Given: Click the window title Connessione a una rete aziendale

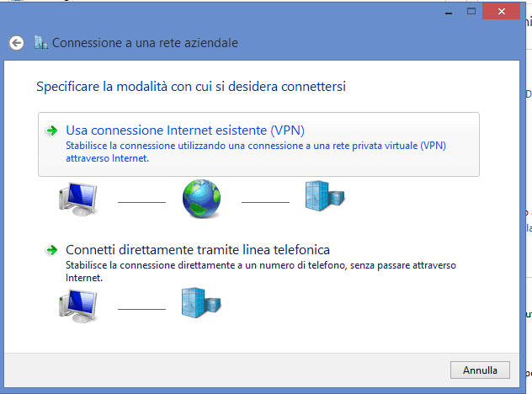Looking at the screenshot, I should coord(145,43).
